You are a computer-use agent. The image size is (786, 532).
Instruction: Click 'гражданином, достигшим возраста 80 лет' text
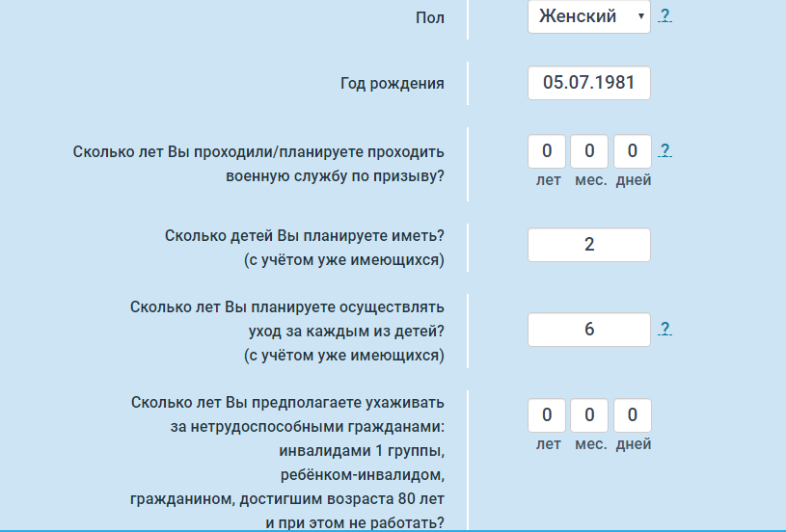(x=287, y=499)
